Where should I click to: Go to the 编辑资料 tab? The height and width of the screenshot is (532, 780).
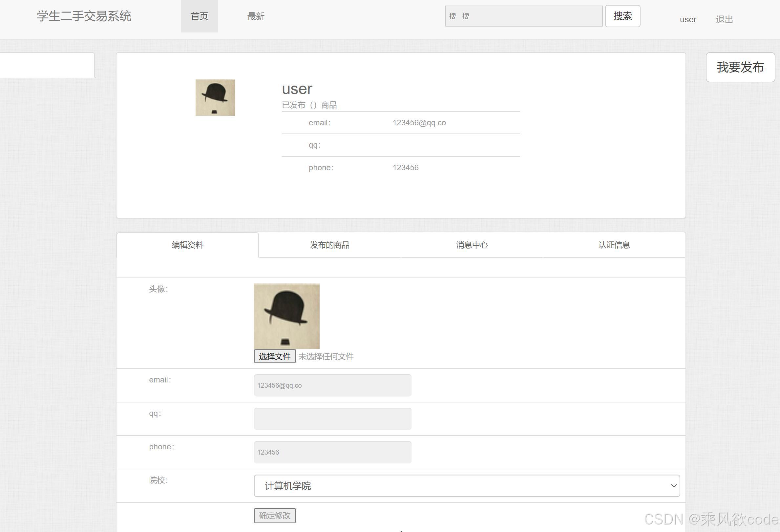pyautogui.click(x=188, y=245)
